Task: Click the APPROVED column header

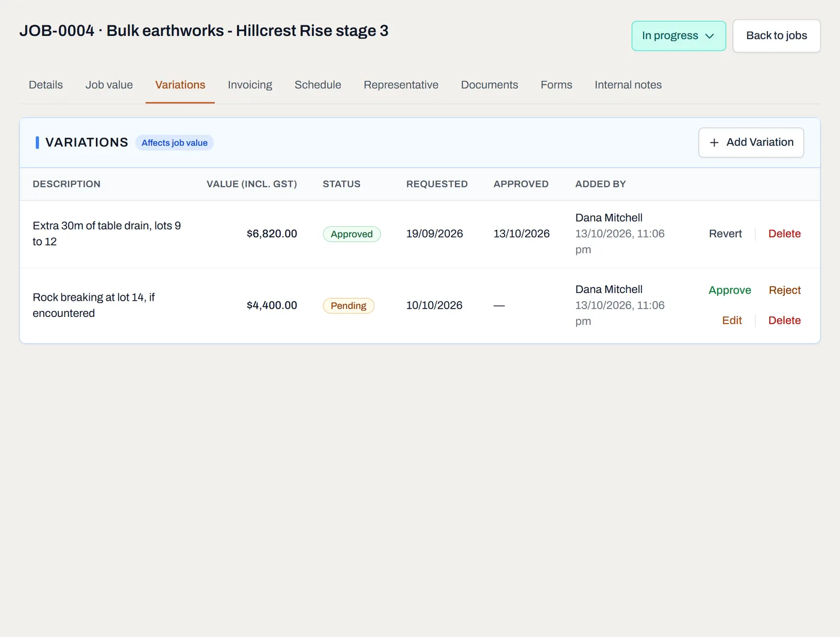Action: coord(521,184)
